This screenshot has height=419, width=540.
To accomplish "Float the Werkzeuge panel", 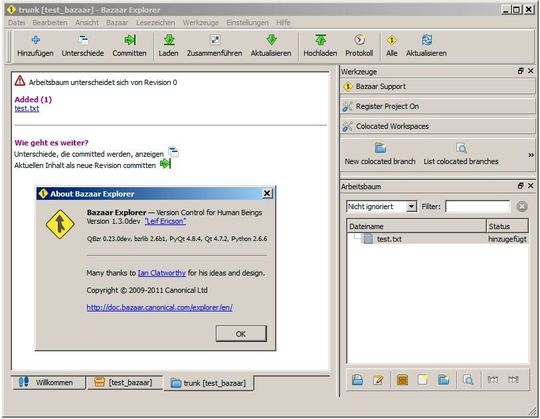I will point(520,71).
